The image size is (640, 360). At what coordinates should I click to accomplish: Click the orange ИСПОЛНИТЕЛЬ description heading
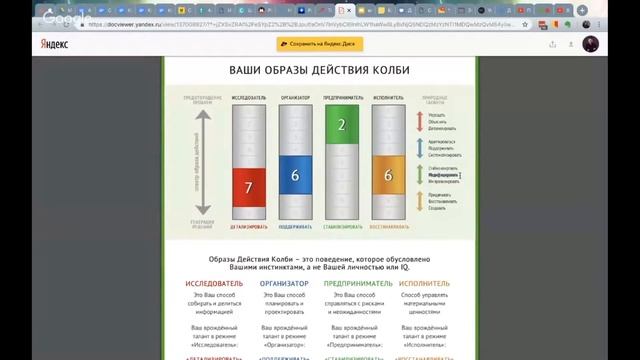tap(424, 284)
